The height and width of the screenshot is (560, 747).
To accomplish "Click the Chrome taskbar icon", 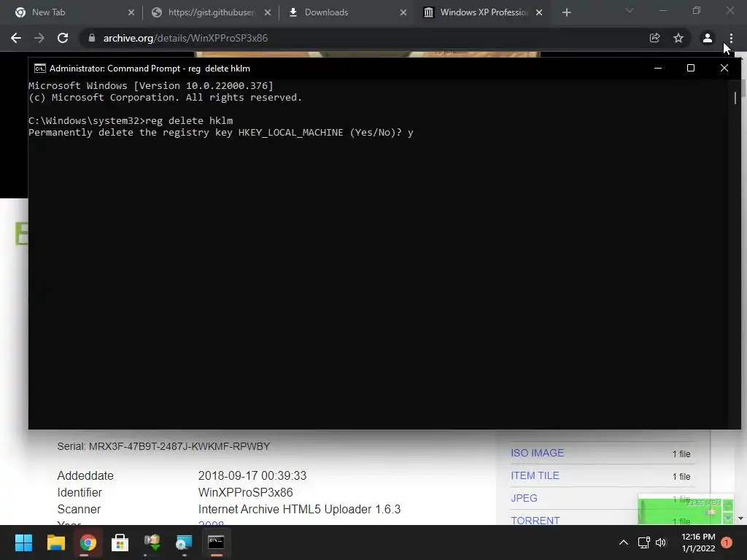I will coord(88,542).
